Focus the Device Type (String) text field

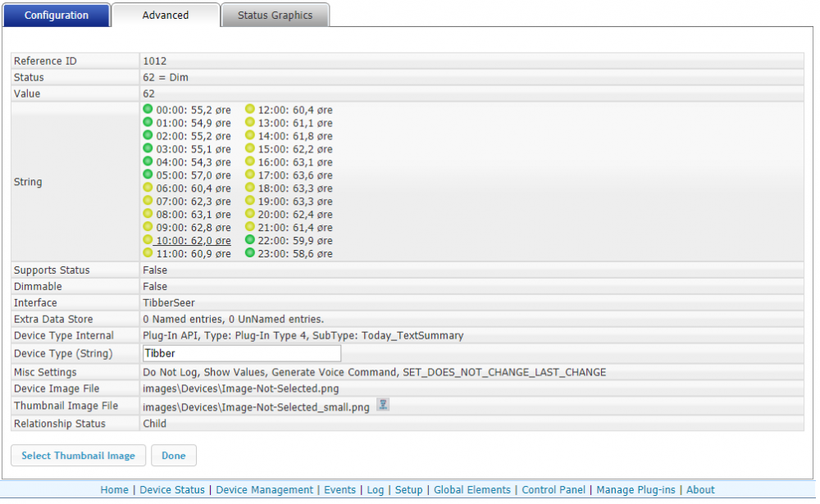[241, 354]
